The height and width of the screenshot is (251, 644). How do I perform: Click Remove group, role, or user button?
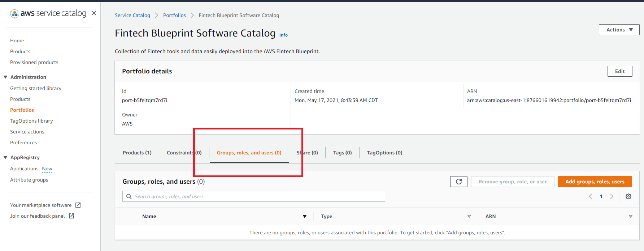pos(513,182)
